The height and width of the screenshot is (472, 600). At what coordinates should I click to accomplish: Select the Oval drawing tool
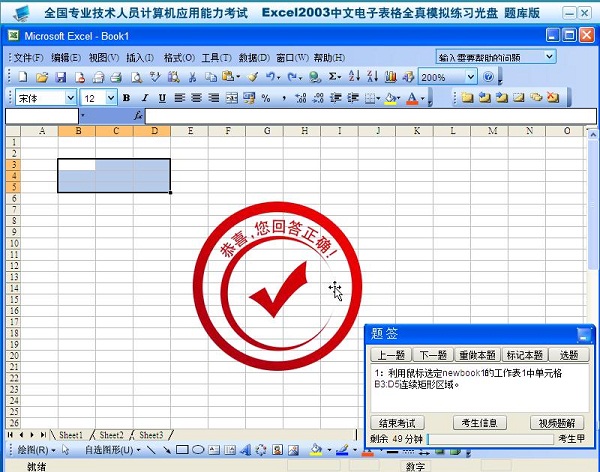[x=198, y=450]
